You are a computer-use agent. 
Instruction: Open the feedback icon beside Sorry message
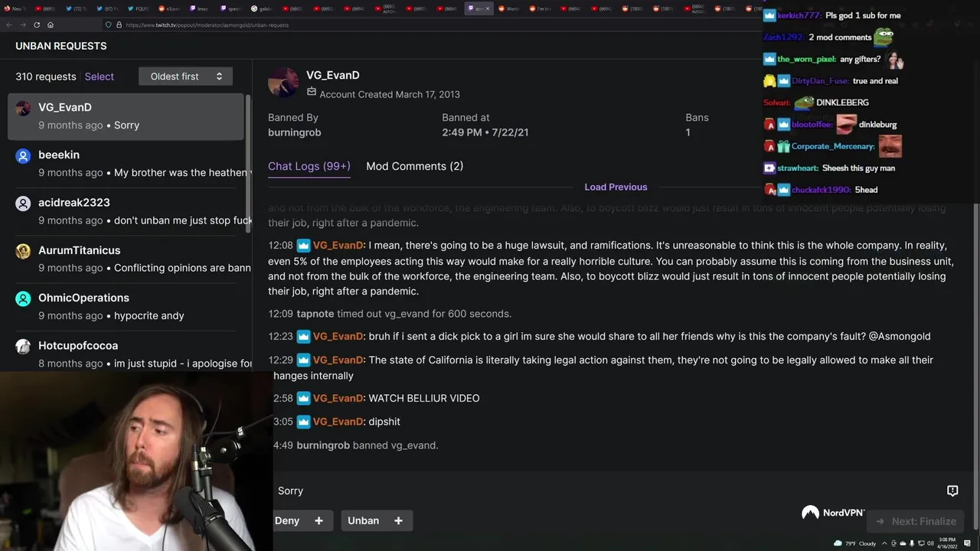pos(952,491)
